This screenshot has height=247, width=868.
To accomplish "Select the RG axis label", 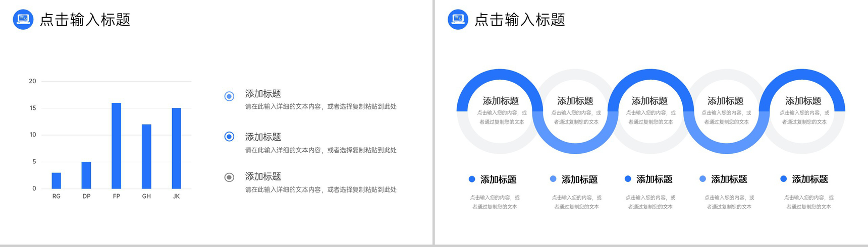I will point(56,196).
